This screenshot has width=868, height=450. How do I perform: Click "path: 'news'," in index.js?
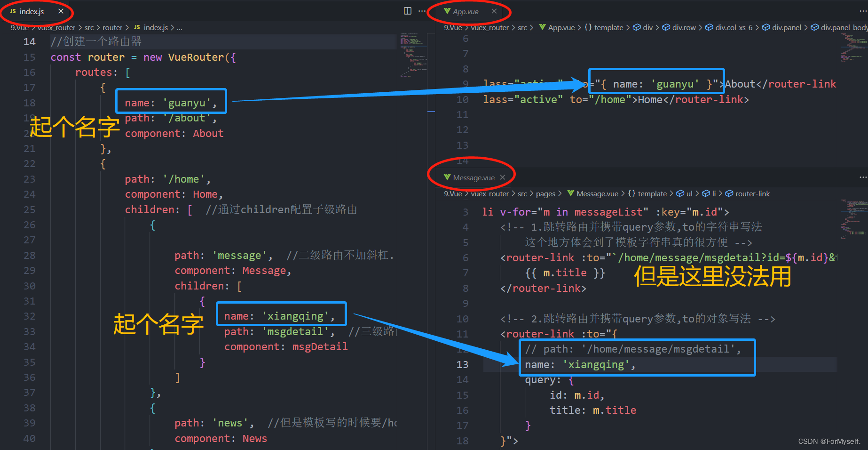click(x=214, y=423)
